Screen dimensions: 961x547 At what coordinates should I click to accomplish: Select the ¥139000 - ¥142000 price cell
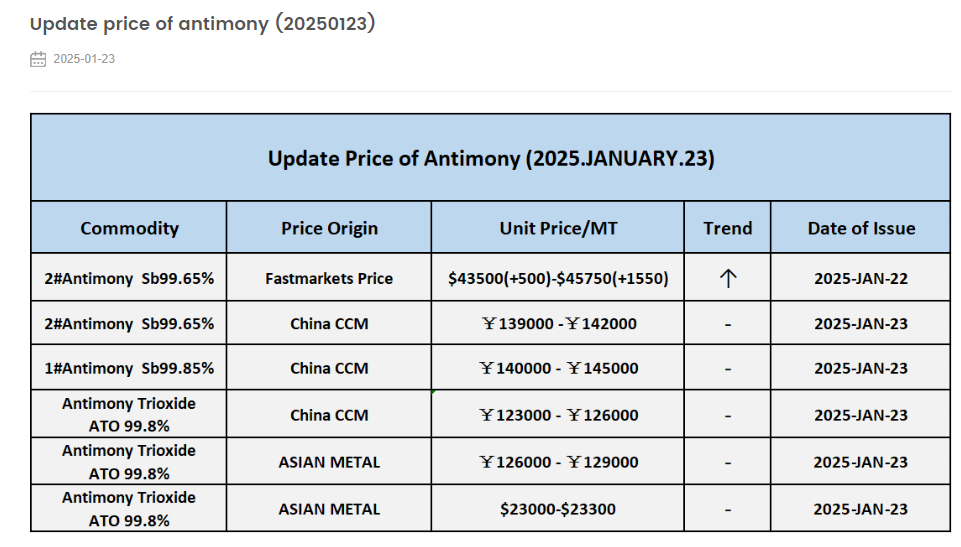558,323
